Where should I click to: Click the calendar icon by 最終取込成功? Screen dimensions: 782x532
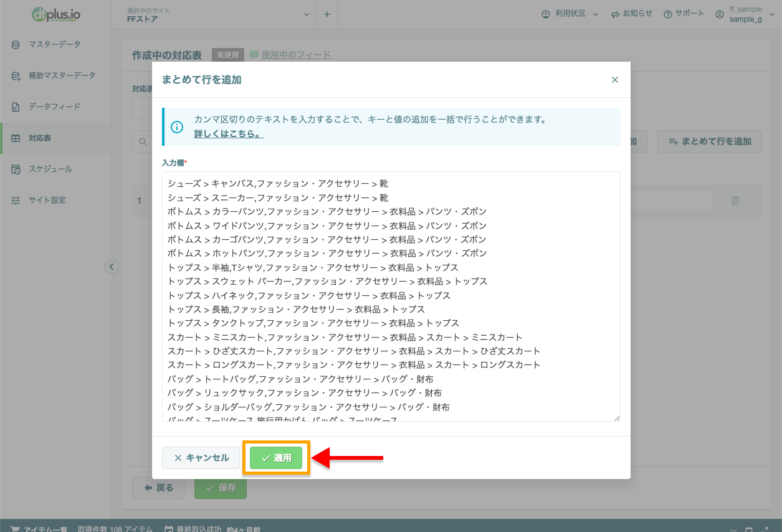(168, 529)
